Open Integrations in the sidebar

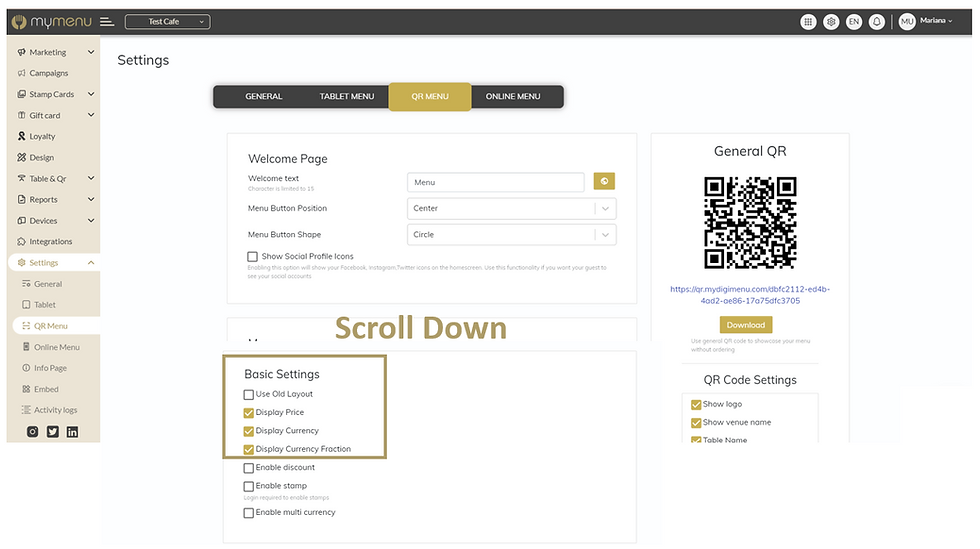point(51,241)
